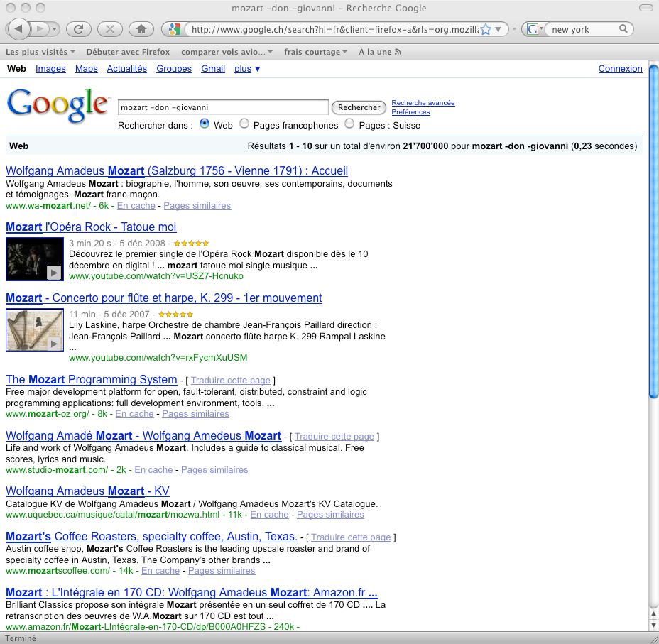Stop loading with the X toolbar button
This screenshot has height=644, width=659.
(109, 29)
